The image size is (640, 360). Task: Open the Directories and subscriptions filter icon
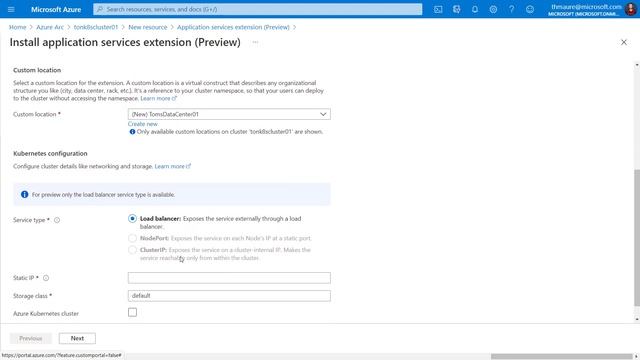(x=456, y=9)
